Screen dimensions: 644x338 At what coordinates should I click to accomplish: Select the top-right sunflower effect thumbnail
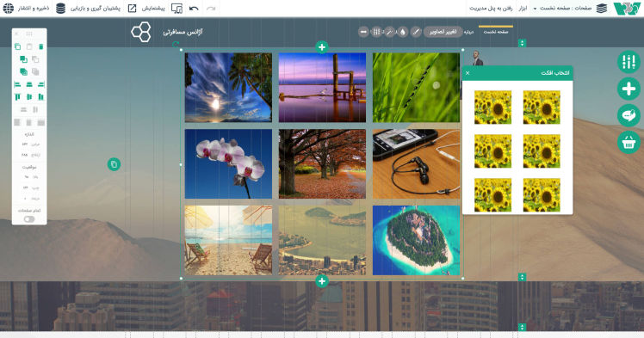pos(542,108)
